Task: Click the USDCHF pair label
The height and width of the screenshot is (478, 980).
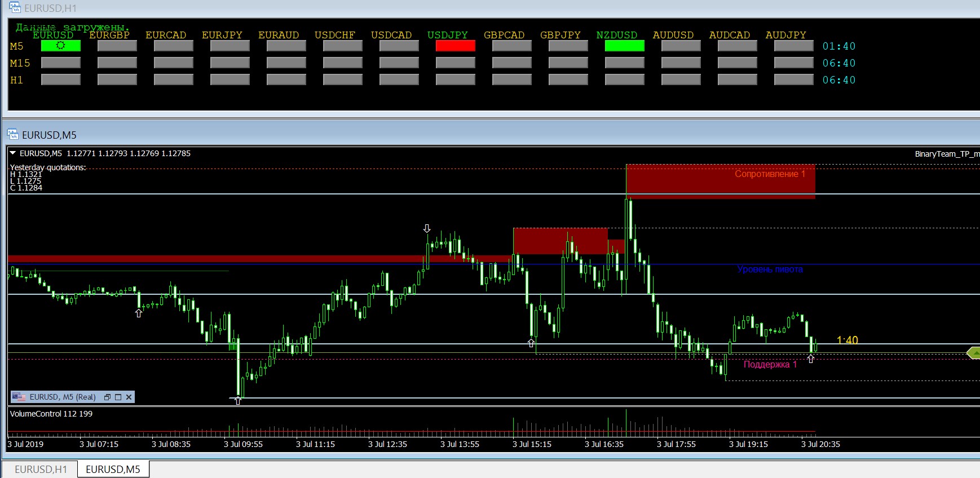Action: [335, 35]
